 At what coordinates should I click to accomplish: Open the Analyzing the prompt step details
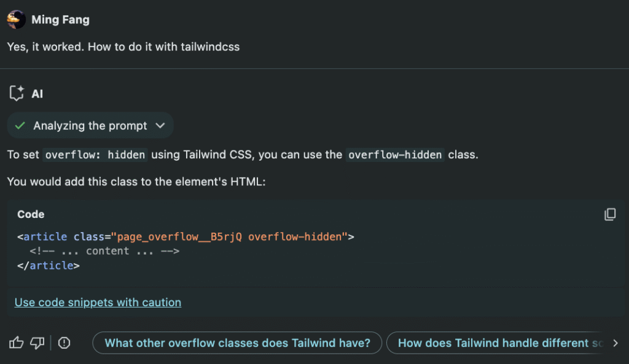[90, 126]
